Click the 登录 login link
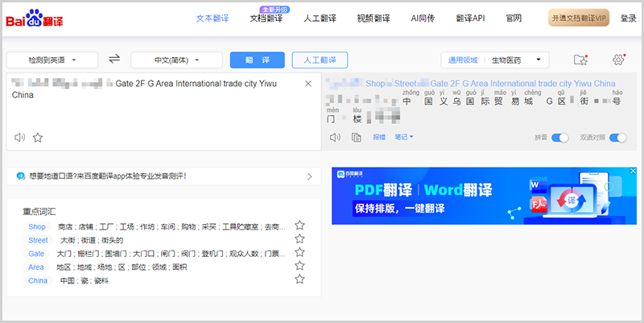Image resolution: width=644 pixels, height=323 pixels. 629,19
